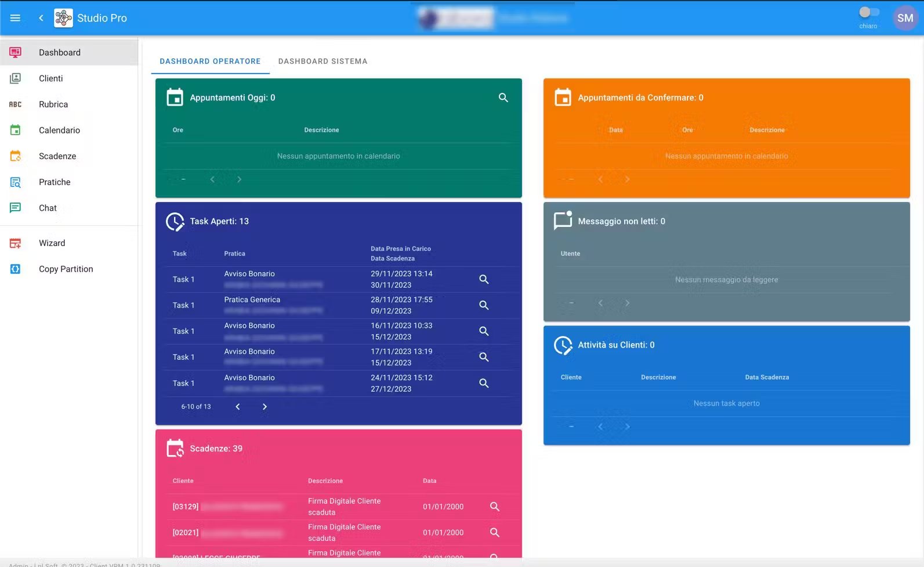The image size is (924, 567).
Task: Open the SM user avatar menu
Action: point(905,18)
